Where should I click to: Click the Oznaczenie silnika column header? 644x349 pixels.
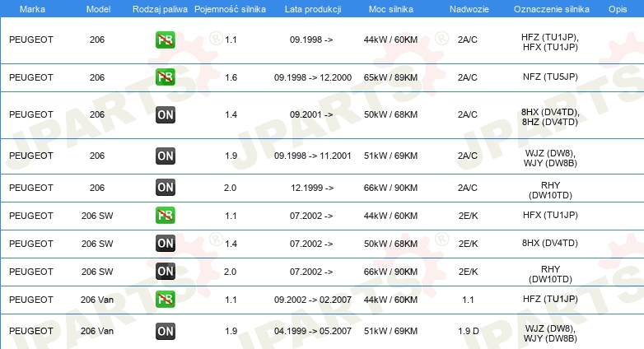tap(551, 9)
